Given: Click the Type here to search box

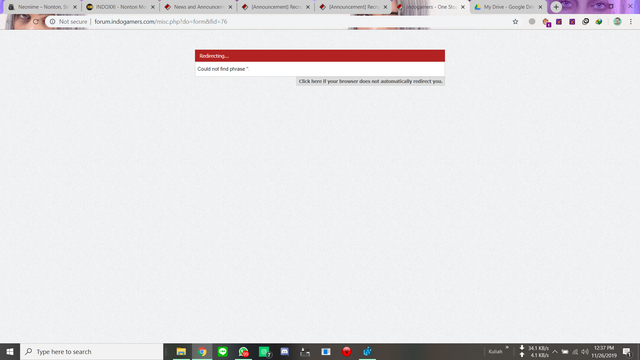Looking at the screenshot, I should (x=91, y=351).
